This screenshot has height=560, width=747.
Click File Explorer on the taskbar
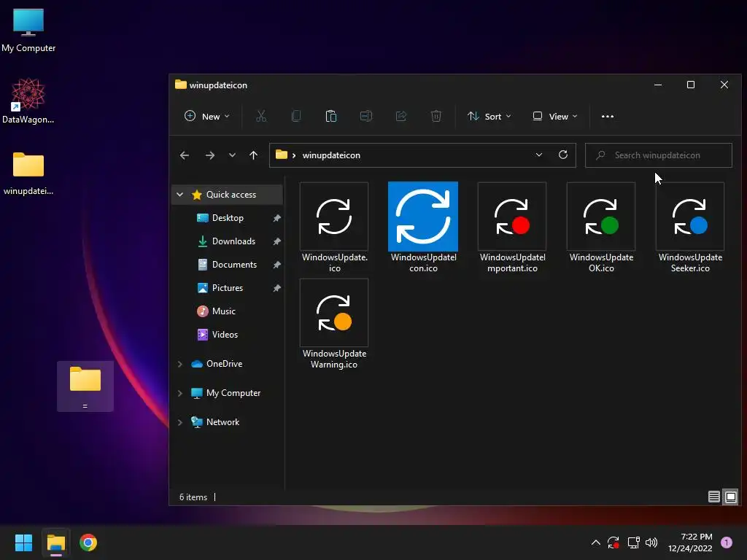55,542
